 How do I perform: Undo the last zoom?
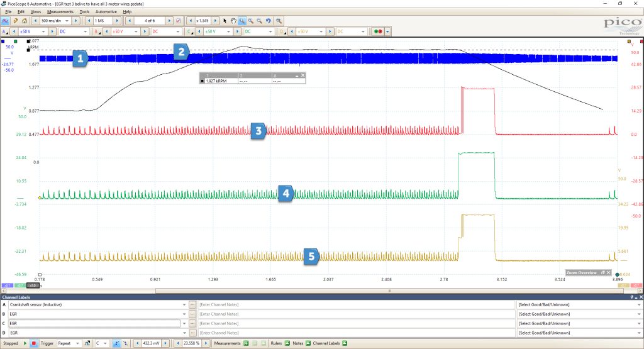[x=269, y=21]
